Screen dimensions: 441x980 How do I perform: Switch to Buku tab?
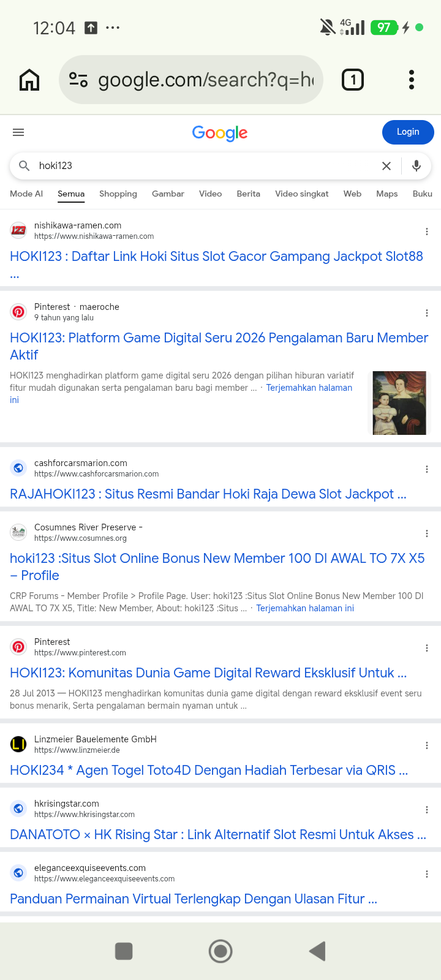pos(423,194)
